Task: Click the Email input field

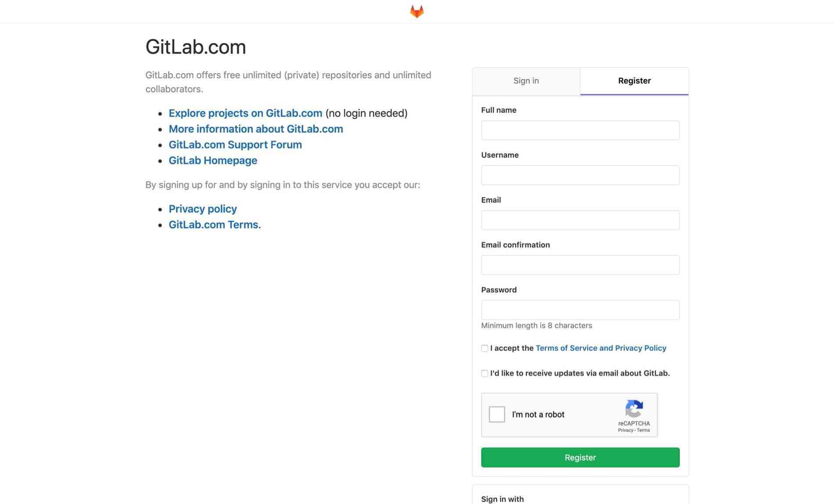Action: pos(580,220)
